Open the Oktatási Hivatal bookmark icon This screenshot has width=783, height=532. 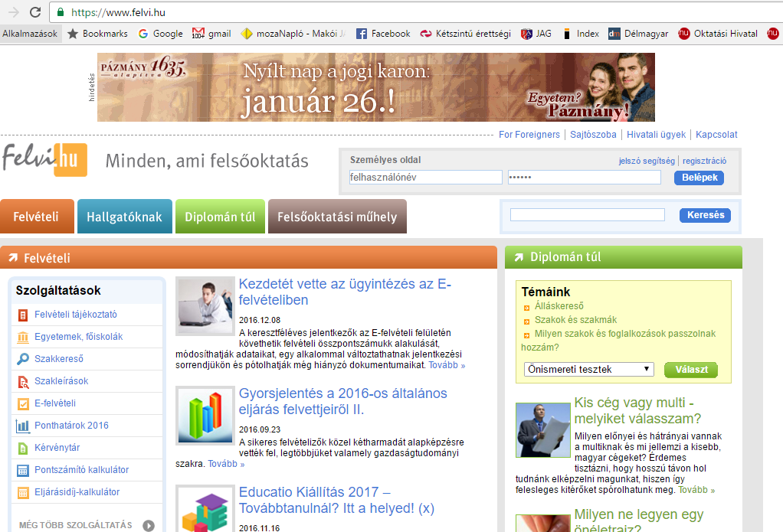684,34
